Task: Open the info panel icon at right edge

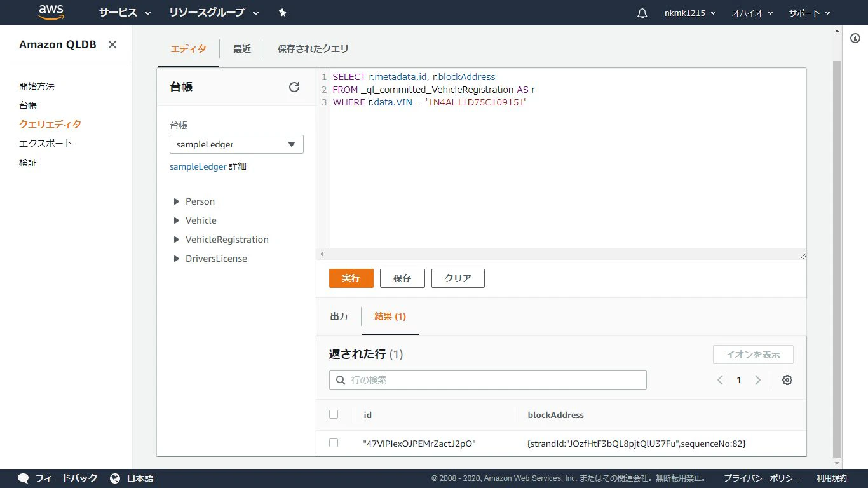Action: 855,38
